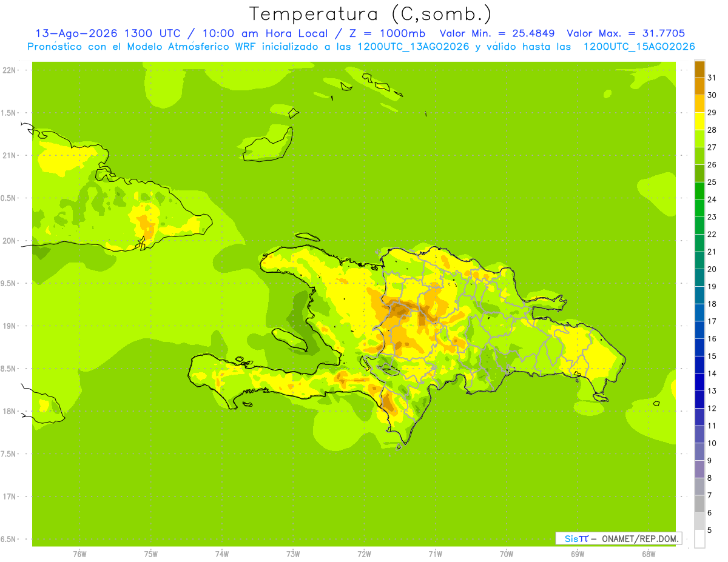Click the '69W' longitude label
728x562 pixels.
tap(578, 554)
